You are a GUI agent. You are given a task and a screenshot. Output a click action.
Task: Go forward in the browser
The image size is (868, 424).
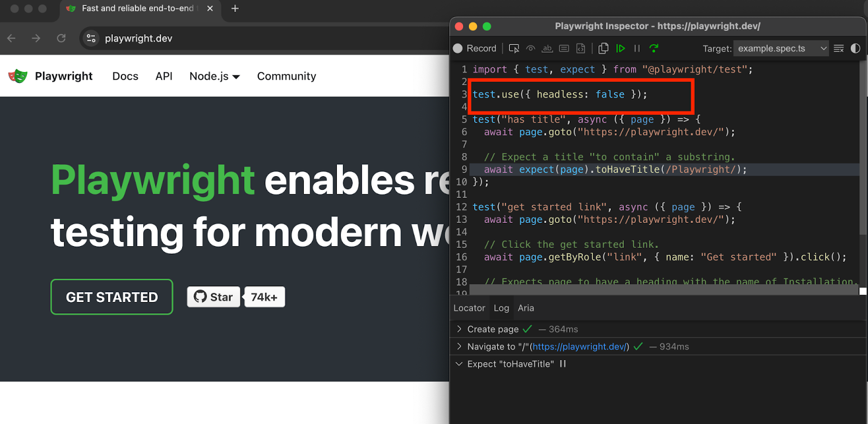pyautogui.click(x=36, y=38)
